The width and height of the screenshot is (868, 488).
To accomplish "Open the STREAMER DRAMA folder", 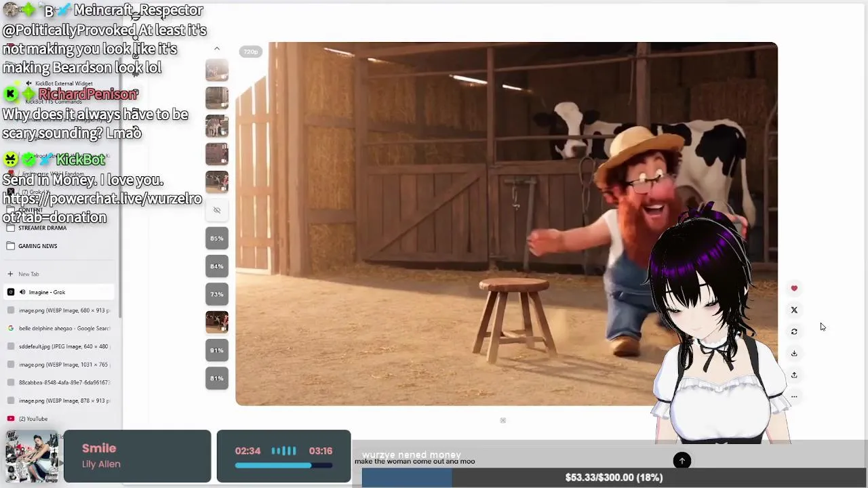I will (x=42, y=228).
